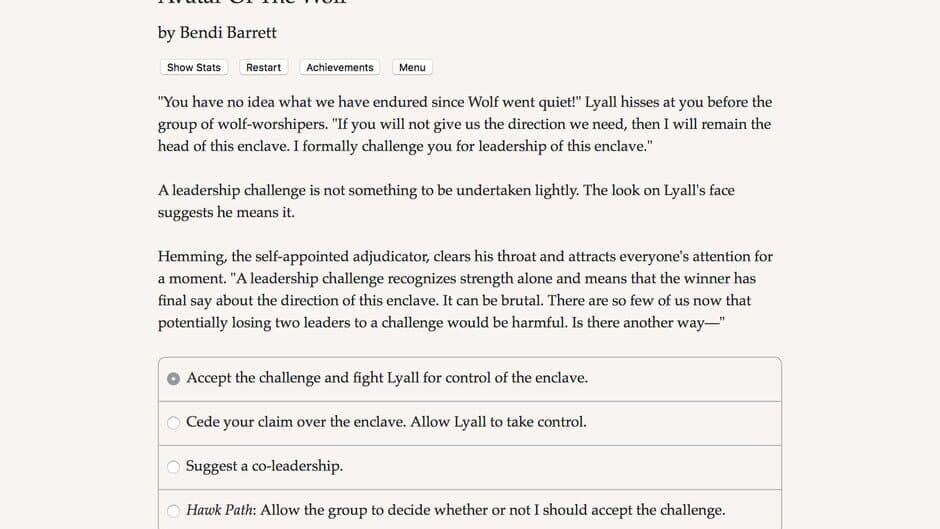The image size is (940, 529).
Task: Select the Accept the challenge radio button
Action: [173, 378]
